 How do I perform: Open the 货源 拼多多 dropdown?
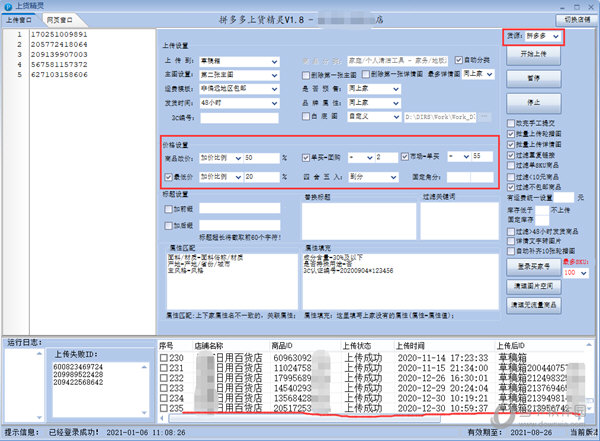coord(556,36)
